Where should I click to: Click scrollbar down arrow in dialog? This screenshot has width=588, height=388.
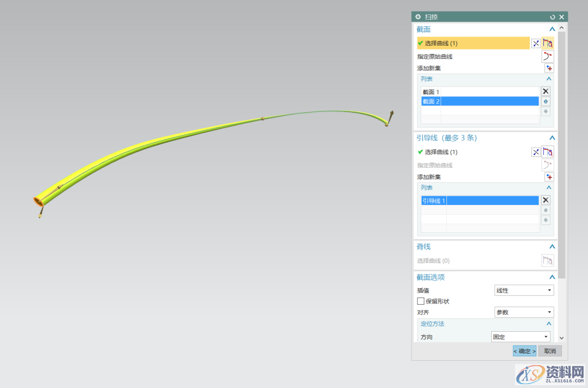[x=562, y=338]
